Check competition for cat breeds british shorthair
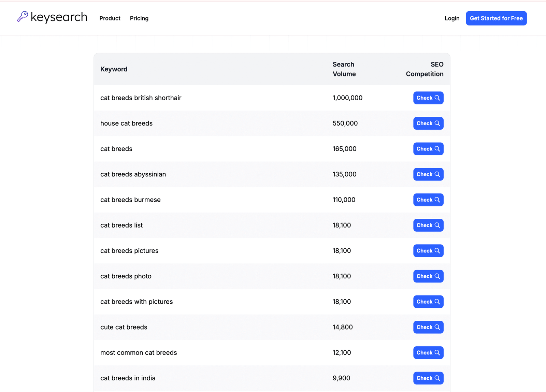The image size is (546, 392). 428,98
